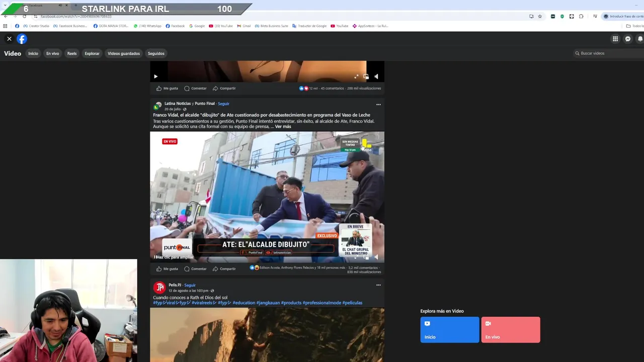Click Comentar under the top video
644x362 pixels.
point(195,88)
